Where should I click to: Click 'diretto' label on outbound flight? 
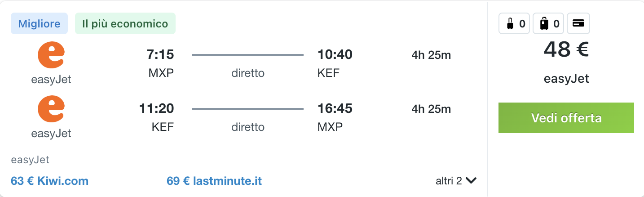(x=248, y=73)
